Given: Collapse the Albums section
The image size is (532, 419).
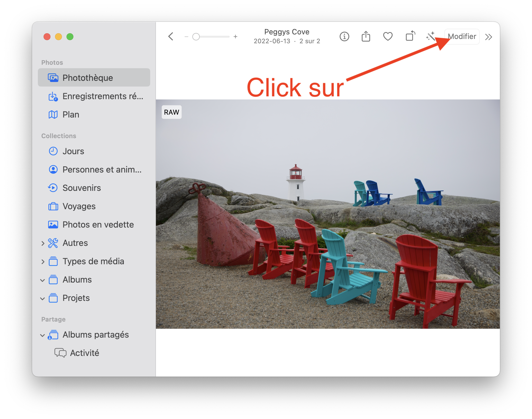Looking at the screenshot, I should point(43,280).
